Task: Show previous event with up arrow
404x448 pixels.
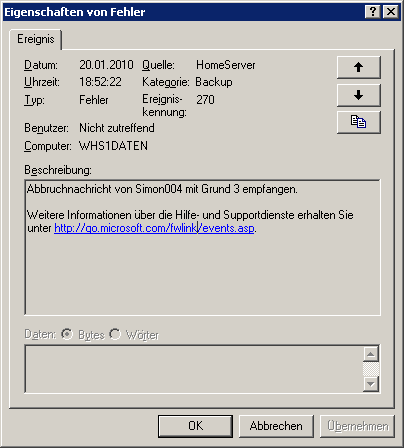Action: tap(359, 67)
